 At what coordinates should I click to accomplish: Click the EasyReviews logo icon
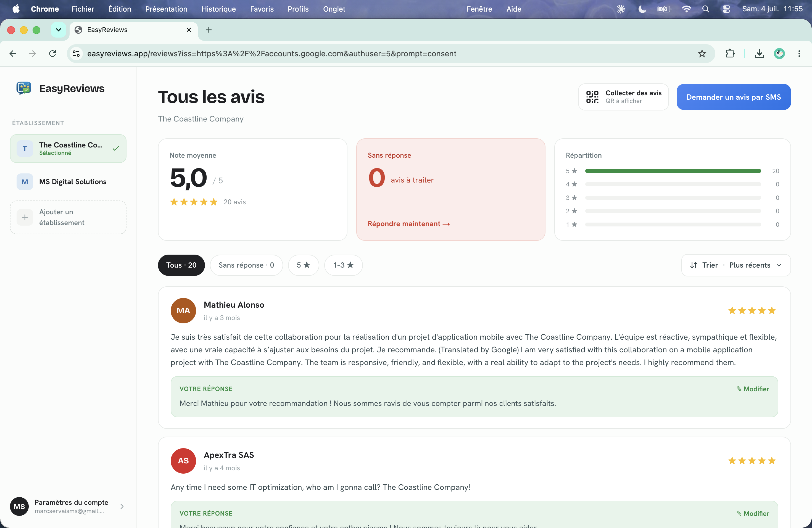click(24, 88)
